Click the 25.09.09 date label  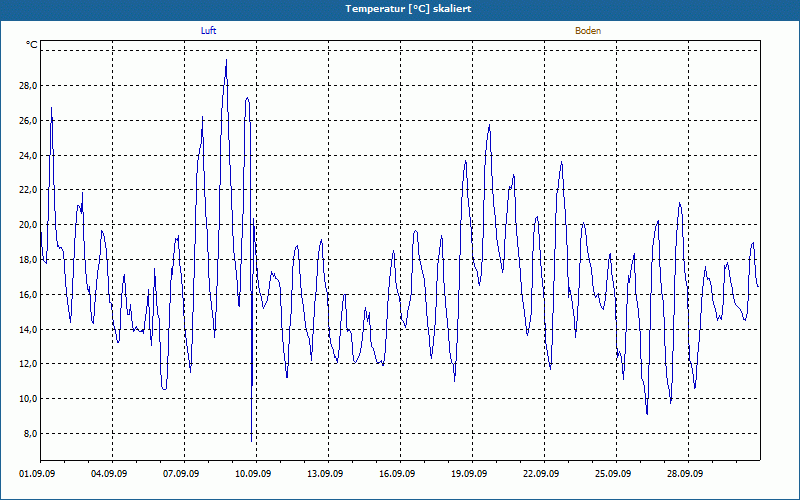click(613, 473)
